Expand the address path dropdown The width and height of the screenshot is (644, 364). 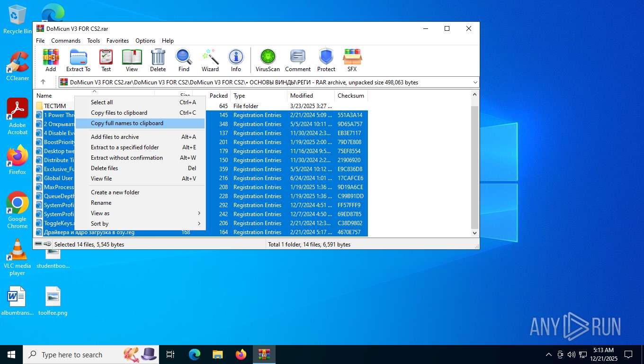[475, 82]
